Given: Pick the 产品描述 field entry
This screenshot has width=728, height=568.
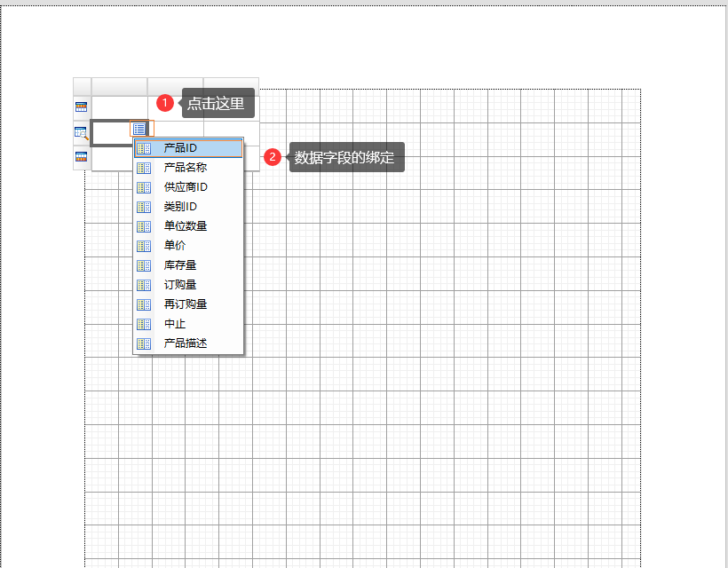Looking at the screenshot, I should (x=188, y=343).
